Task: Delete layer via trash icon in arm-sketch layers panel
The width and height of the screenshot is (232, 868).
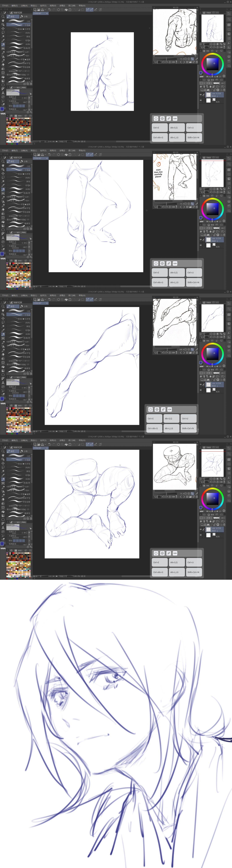Action: (x=224, y=90)
